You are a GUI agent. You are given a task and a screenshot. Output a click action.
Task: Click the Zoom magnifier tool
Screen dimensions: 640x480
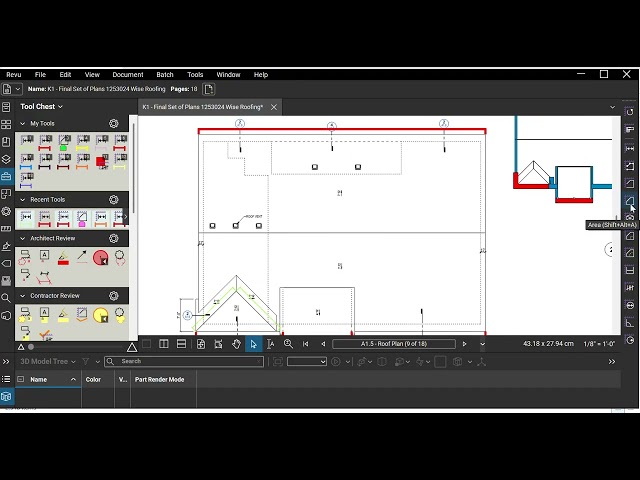point(288,344)
